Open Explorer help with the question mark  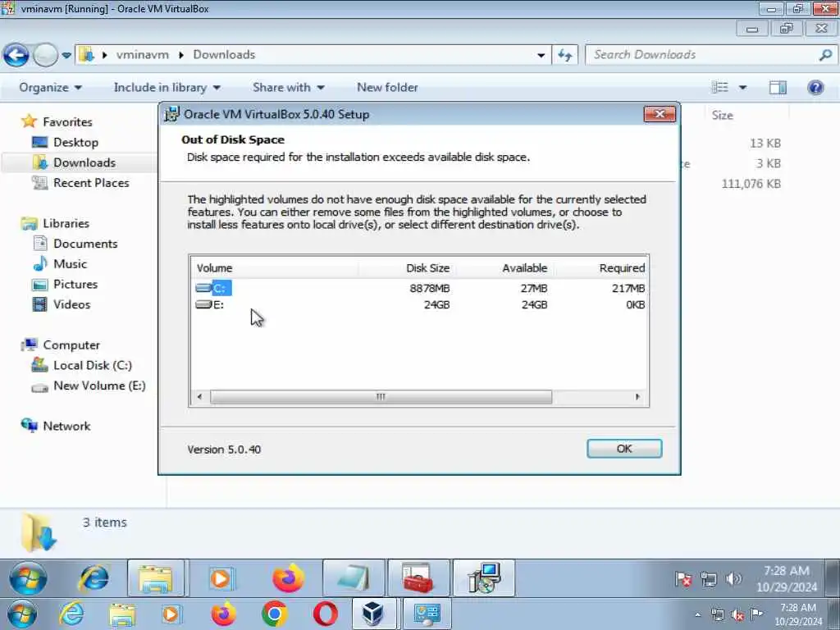pyautogui.click(x=815, y=87)
